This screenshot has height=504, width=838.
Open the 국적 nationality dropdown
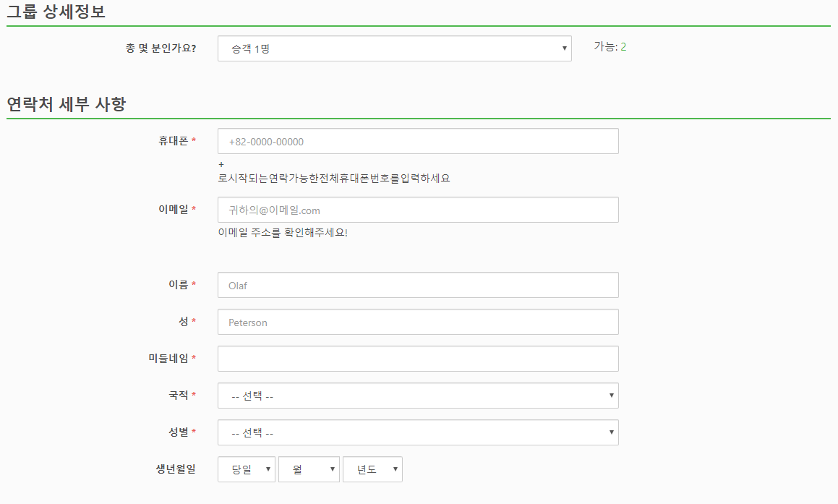coord(418,396)
